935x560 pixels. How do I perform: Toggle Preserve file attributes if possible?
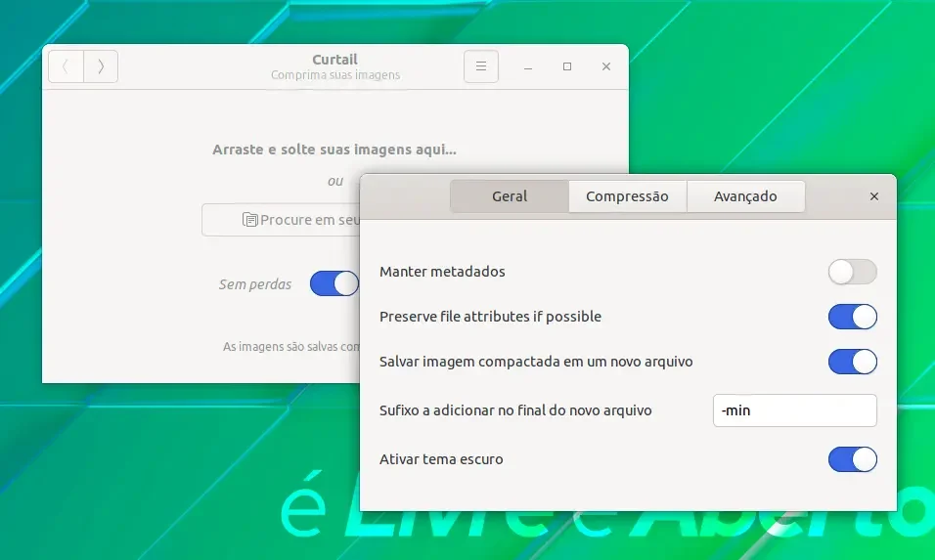[x=853, y=317]
